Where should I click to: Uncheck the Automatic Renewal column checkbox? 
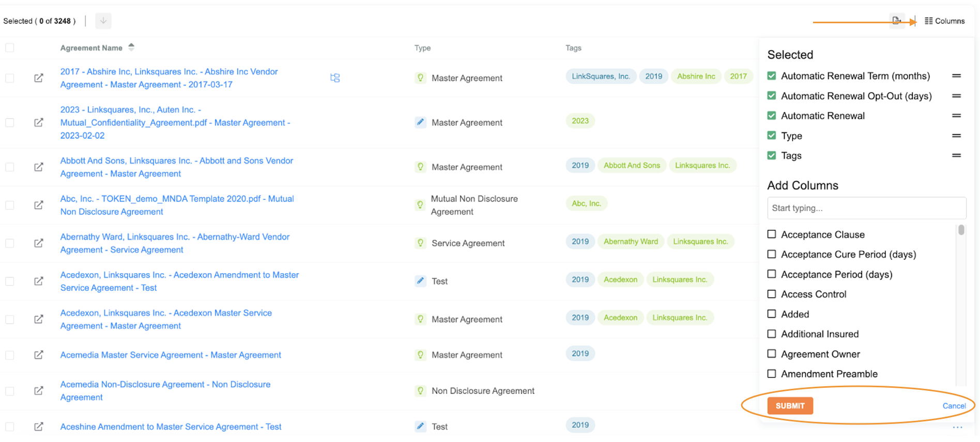772,116
